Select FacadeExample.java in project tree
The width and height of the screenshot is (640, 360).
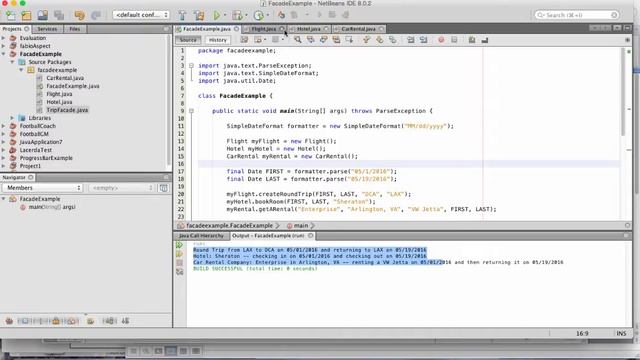point(73,86)
